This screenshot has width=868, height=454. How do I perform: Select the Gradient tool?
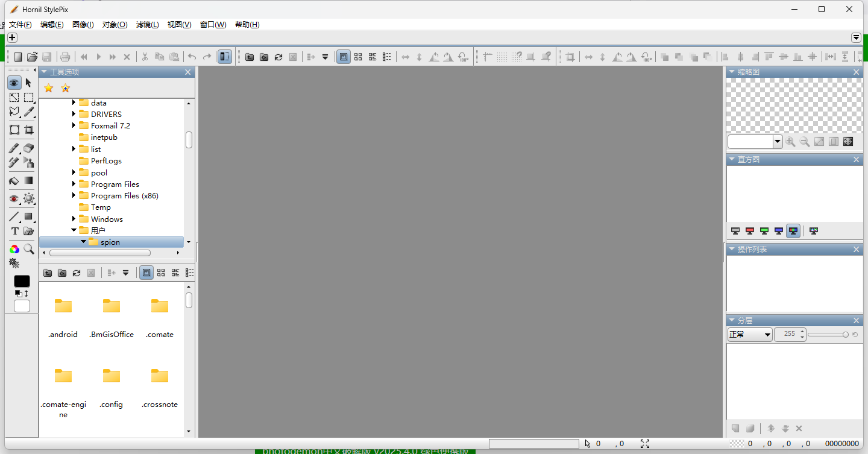[28, 180]
